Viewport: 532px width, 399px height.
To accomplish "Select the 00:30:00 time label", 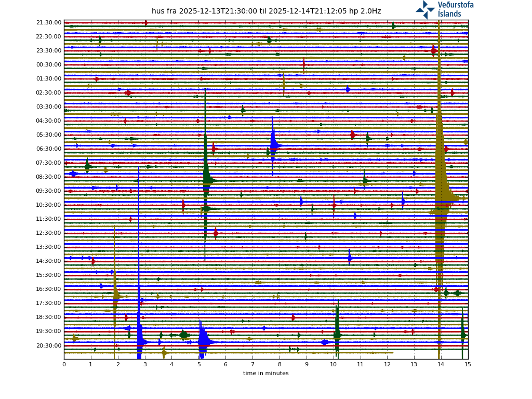I will (x=49, y=65).
